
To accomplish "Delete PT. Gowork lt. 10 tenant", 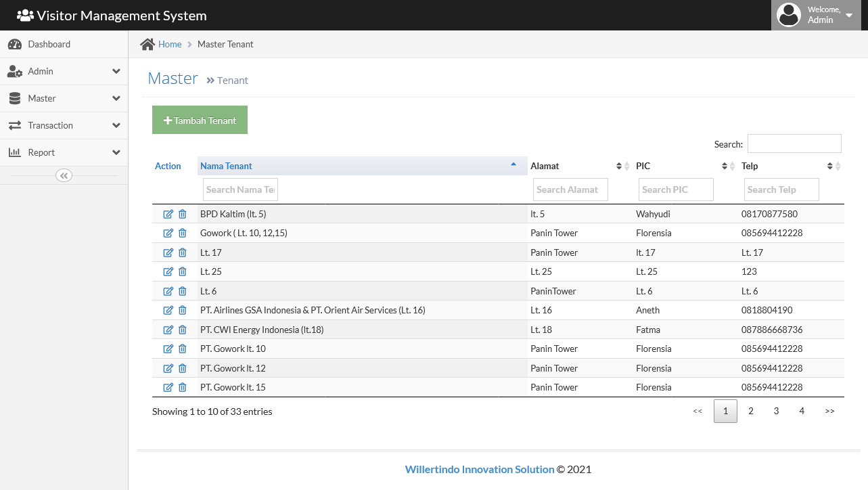I will pyautogui.click(x=183, y=349).
